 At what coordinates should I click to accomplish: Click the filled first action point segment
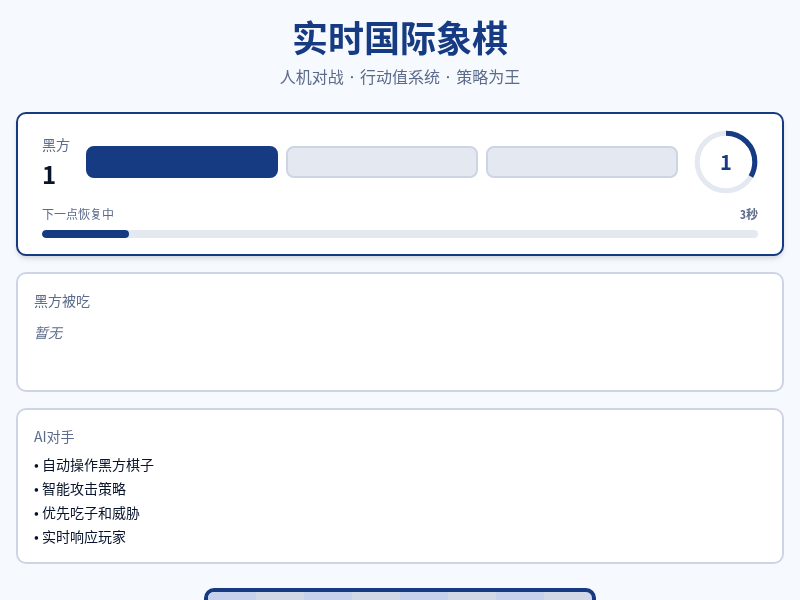(x=182, y=162)
